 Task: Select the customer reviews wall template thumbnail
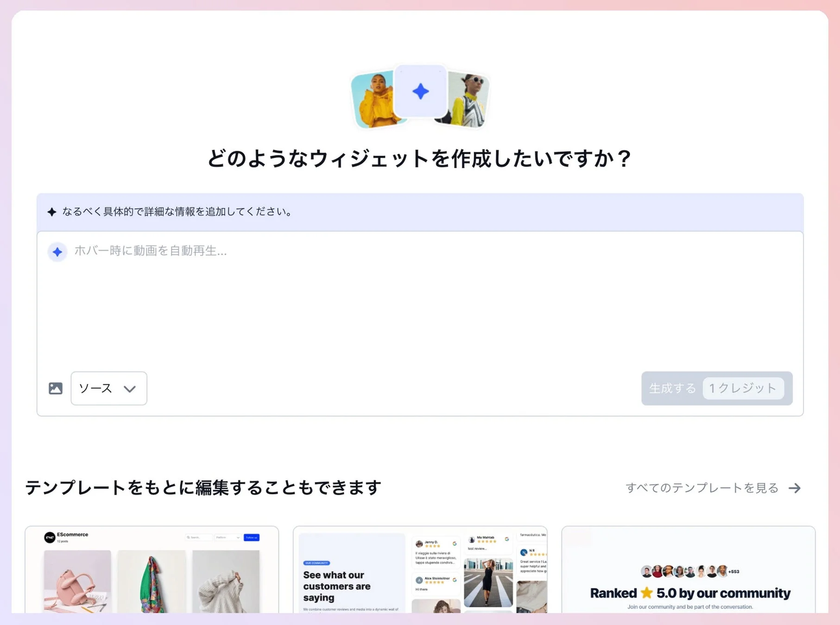[x=420, y=574]
